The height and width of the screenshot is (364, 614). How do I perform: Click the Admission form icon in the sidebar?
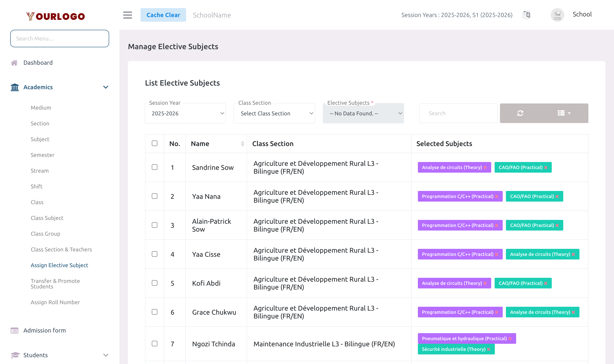point(14,330)
